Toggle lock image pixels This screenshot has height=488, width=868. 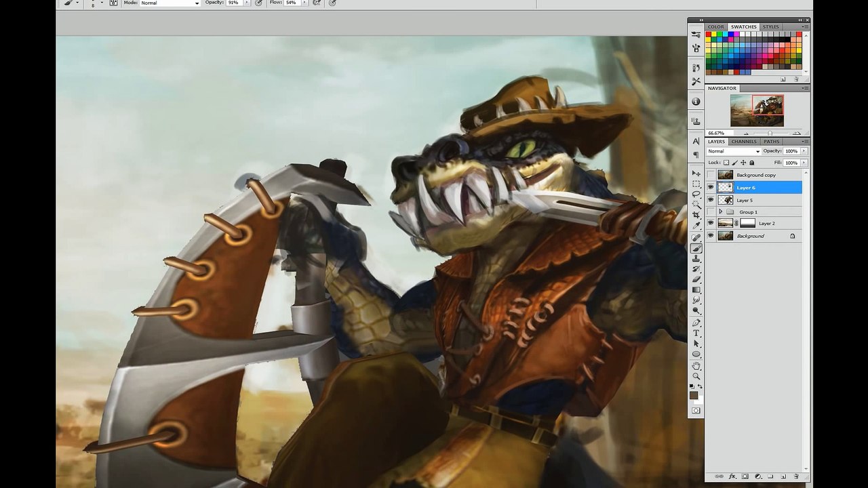coord(734,163)
